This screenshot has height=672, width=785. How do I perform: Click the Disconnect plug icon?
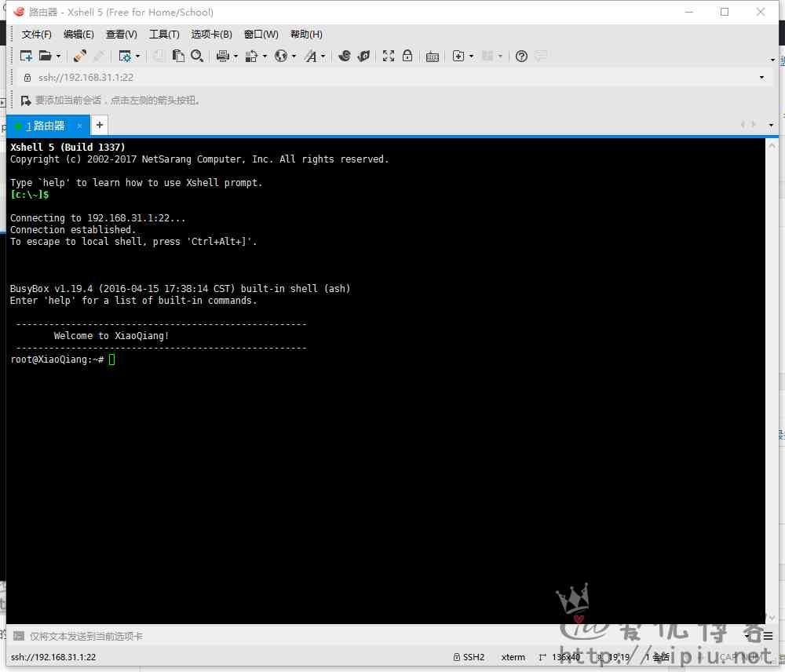point(79,56)
